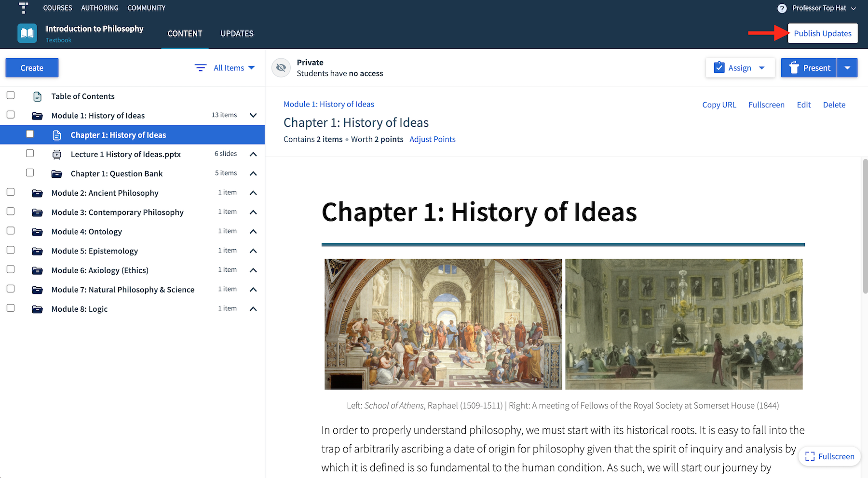868x478 pixels.
Task: Open the help question mark icon
Action: [782, 8]
